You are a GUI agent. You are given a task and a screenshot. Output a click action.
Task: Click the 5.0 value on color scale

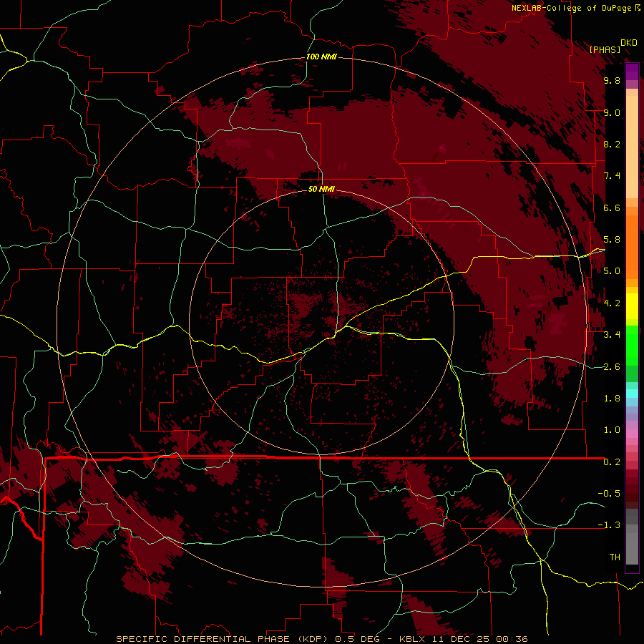pyautogui.click(x=612, y=271)
